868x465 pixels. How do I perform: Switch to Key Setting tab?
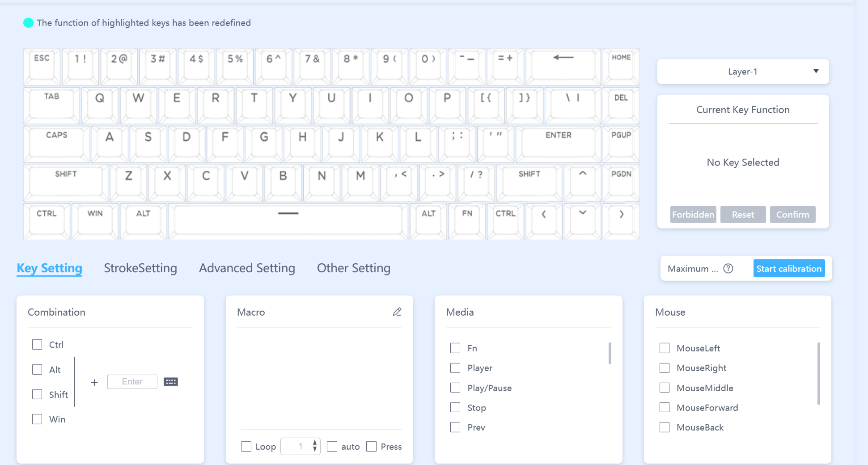(x=50, y=268)
